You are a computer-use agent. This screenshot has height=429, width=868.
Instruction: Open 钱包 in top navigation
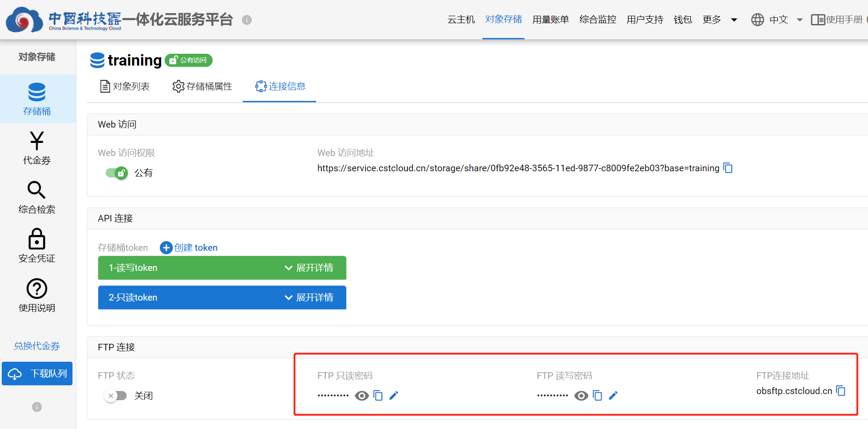click(x=683, y=20)
